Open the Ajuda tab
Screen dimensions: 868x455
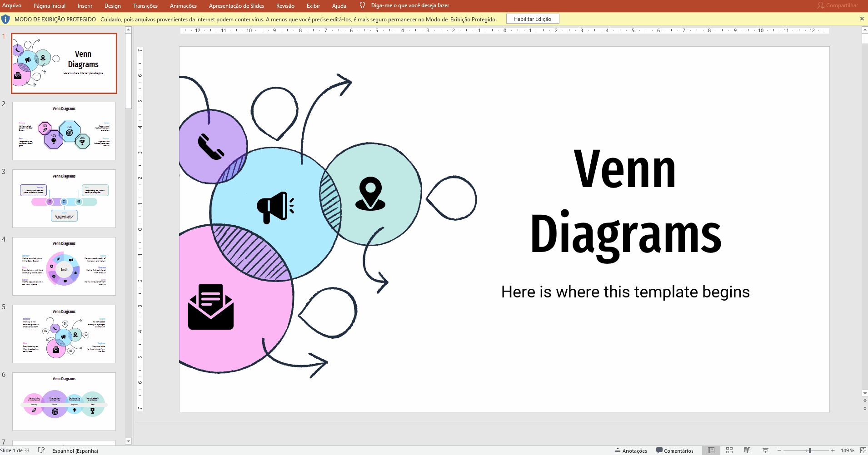pyautogui.click(x=339, y=6)
